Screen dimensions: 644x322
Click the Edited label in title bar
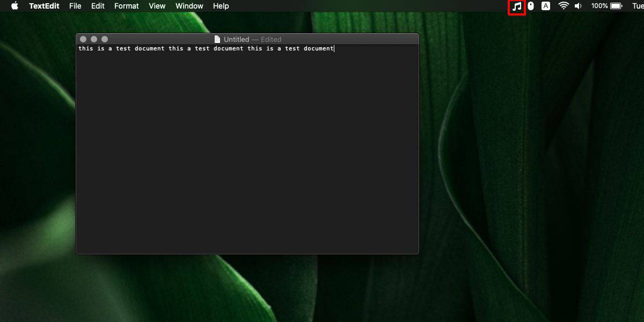pos(271,39)
